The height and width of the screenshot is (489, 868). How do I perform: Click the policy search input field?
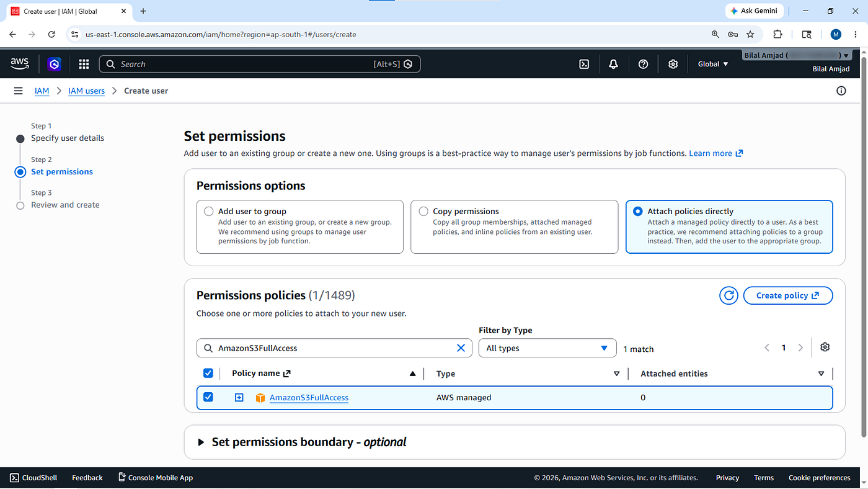[334, 348]
